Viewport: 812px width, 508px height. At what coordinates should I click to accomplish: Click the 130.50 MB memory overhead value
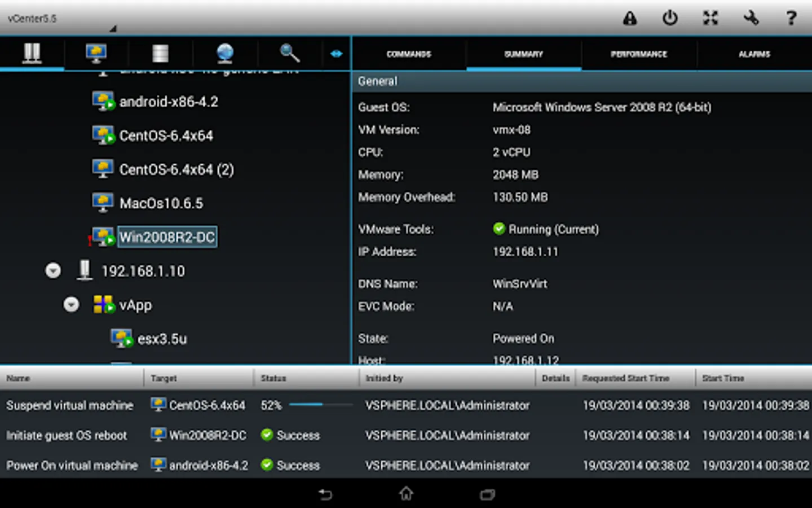point(520,197)
